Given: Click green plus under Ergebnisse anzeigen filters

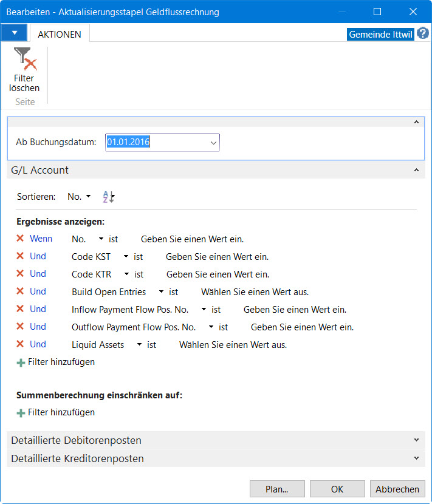Looking at the screenshot, I should (21, 363).
